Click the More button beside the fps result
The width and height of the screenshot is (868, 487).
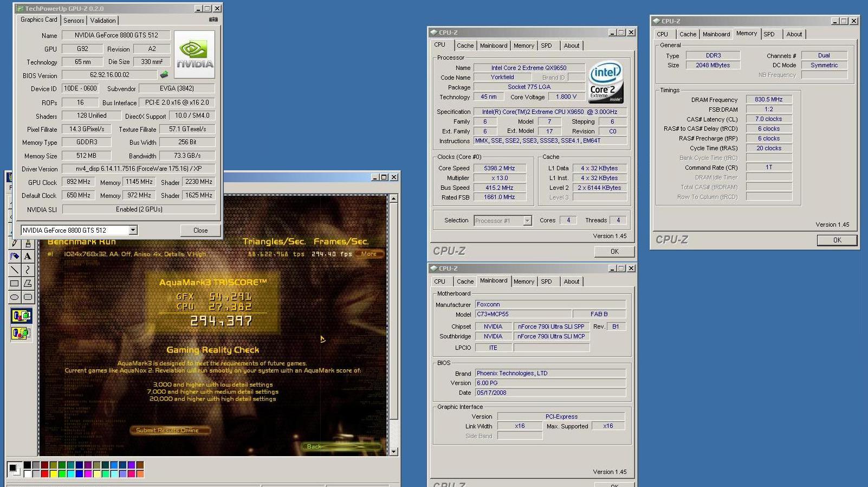coord(369,254)
